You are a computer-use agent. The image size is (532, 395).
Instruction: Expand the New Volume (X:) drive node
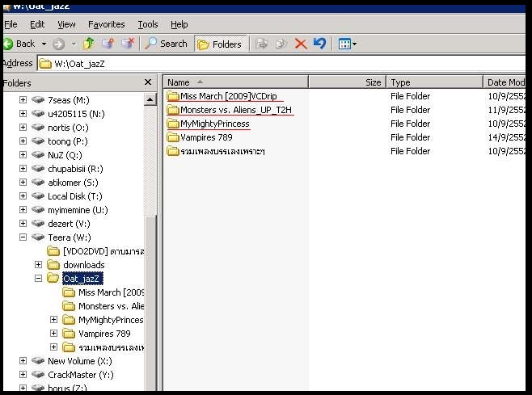point(23,360)
